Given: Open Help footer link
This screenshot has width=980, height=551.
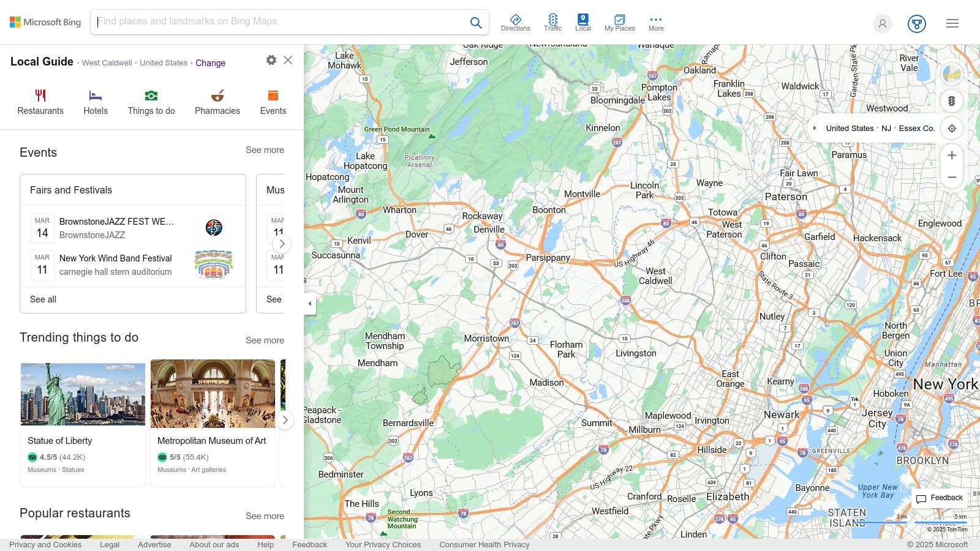Looking at the screenshot, I should 266,545.
